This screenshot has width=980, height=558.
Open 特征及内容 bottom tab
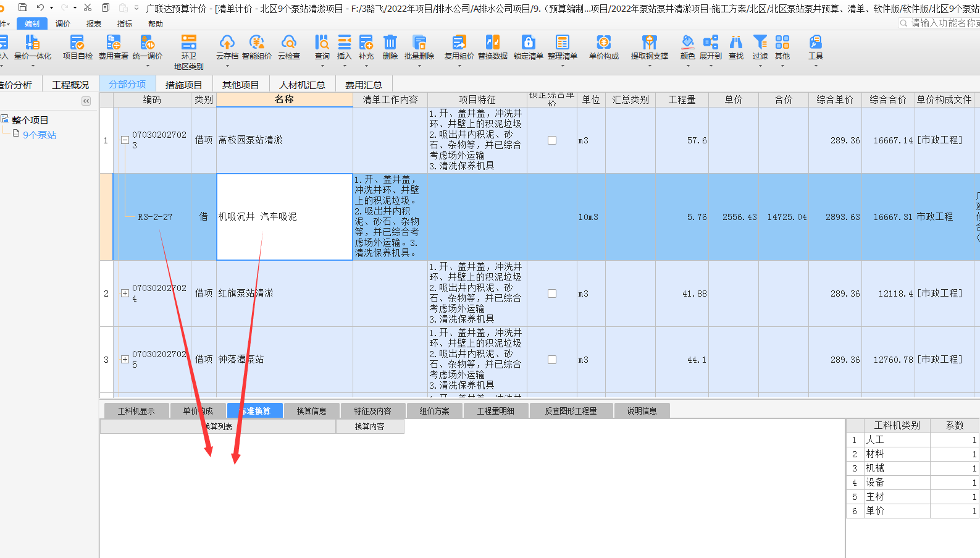(x=373, y=411)
